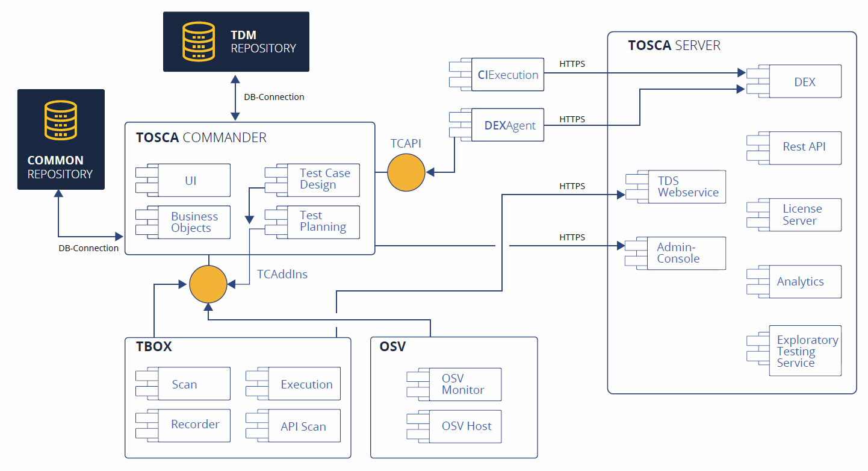Click the Recorder component in TBOX
This screenshot has width=868, height=471.
click(182, 426)
